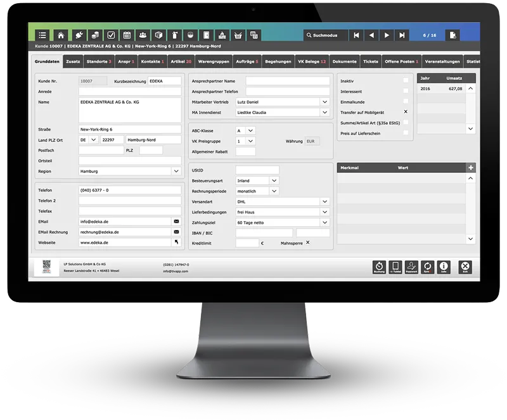Create a new record with document icon
507x420 pixels.
coord(452,35)
